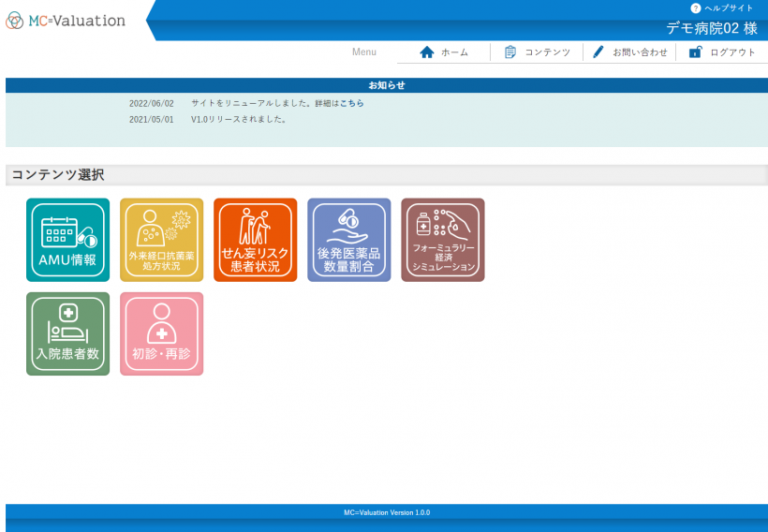Open the お問い合わせ menu item
Screen dimensions: 768x532
[640, 52]
